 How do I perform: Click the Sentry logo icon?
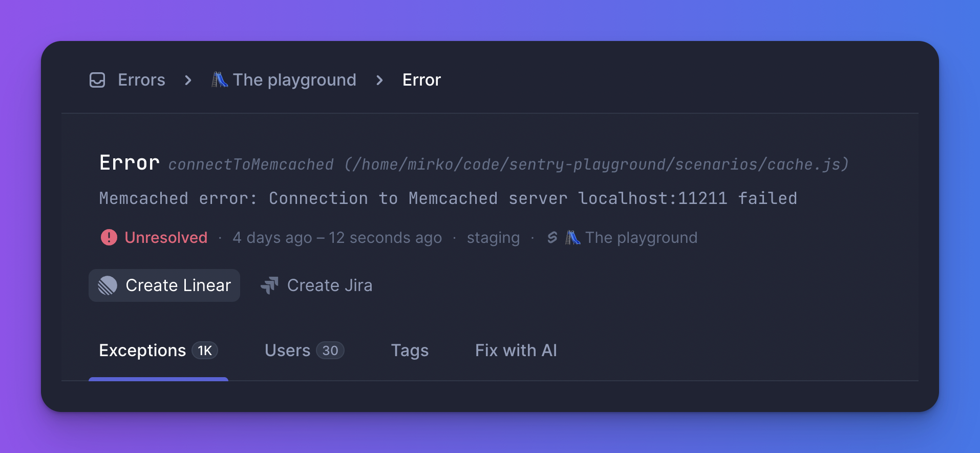[552, 237]
